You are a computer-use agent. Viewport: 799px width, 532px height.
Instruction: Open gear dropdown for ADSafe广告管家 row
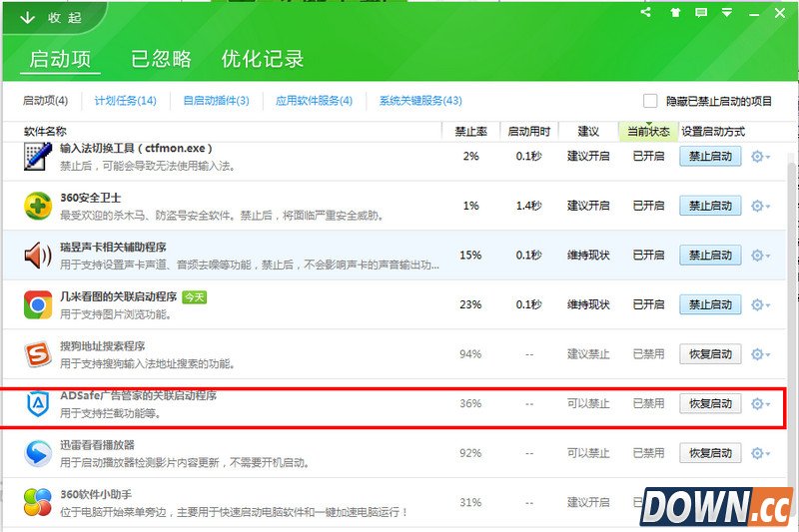pyautogui.click(x=760, y=403)
